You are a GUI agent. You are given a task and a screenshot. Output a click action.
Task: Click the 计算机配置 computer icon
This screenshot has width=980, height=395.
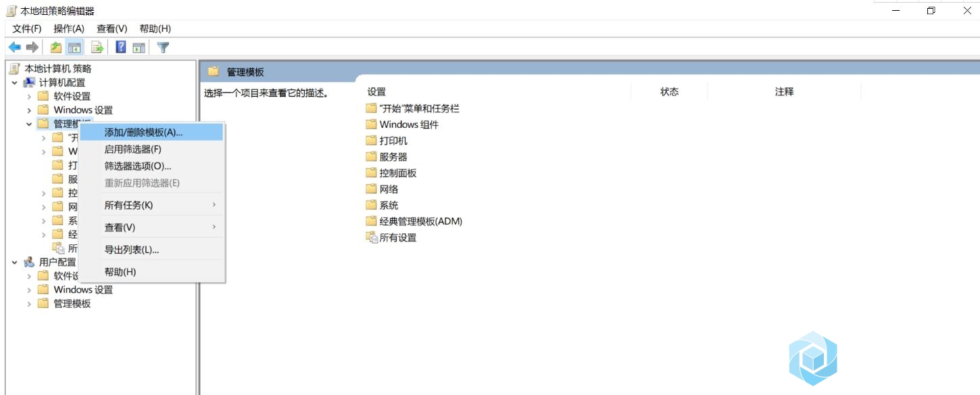point(30,83)
